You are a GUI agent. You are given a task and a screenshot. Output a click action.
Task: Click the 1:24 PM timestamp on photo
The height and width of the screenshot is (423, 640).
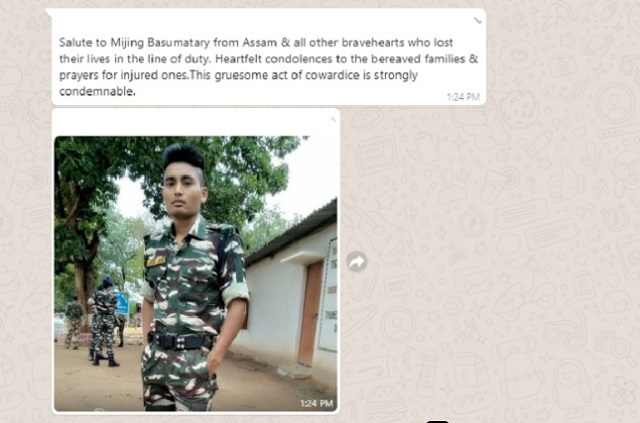[x=317, y=403]
